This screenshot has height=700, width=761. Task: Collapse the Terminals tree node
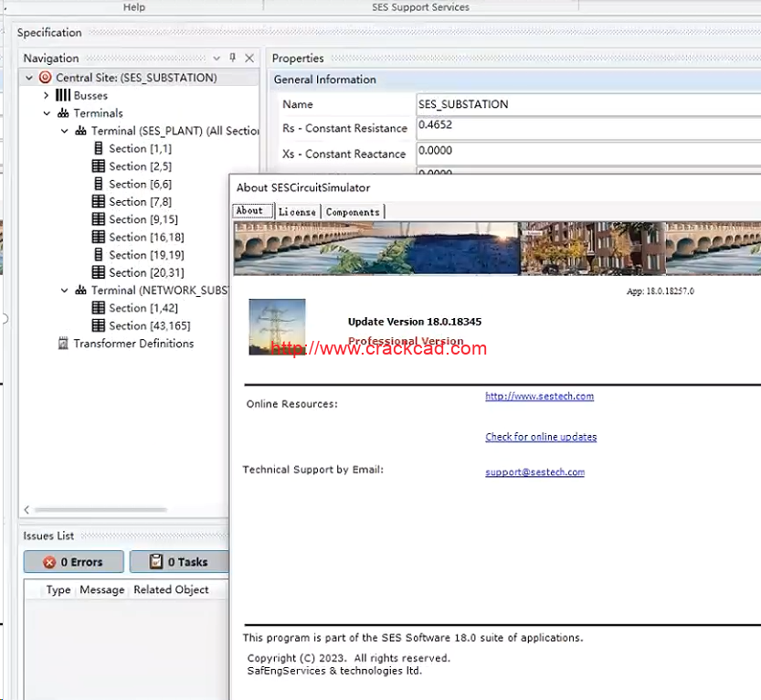click(47, 113)
